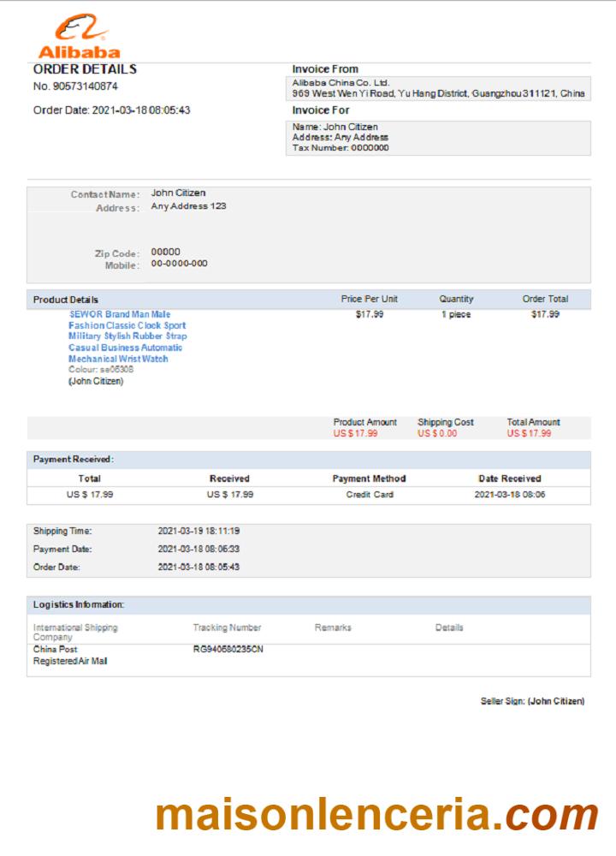Image resolution: width=616 pixels, height=856 pixels.
Task: Select Credit Card payment method cell
Action: 370,495
